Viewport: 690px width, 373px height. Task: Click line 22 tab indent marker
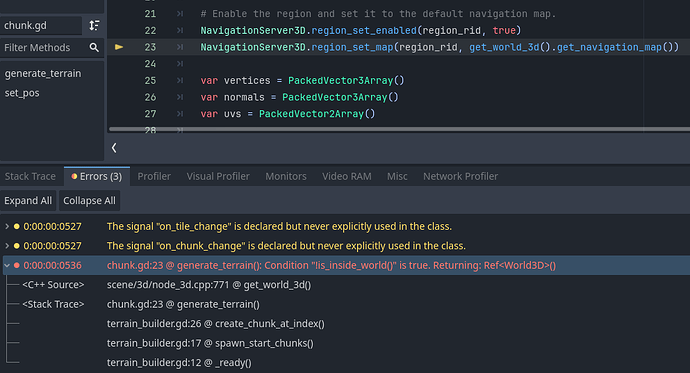(x=180, y=30)
